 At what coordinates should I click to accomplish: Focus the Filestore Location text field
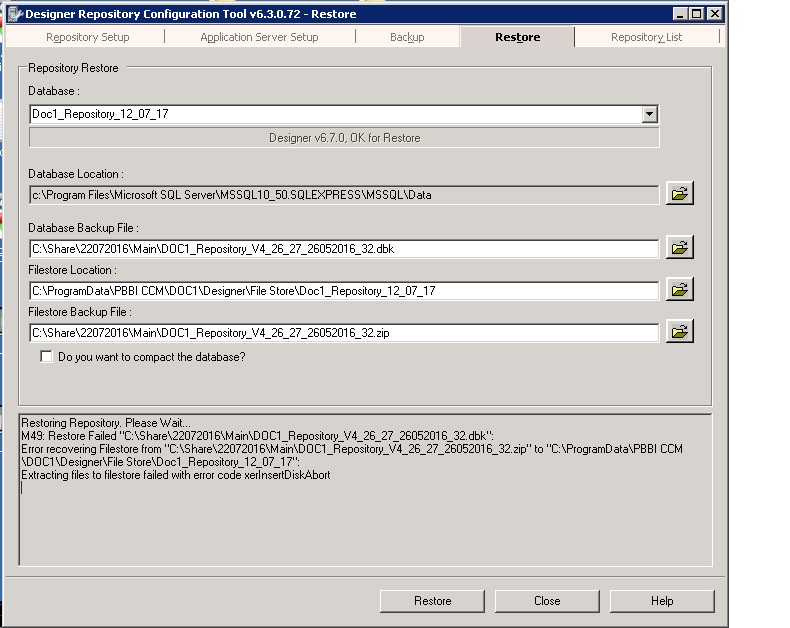coord(344,291)
